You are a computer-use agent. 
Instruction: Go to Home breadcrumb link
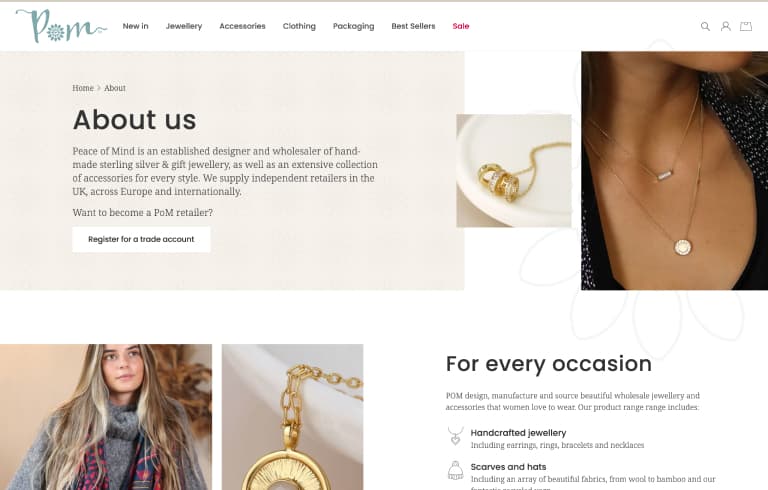pyautogui.click(x=83, y=88)
